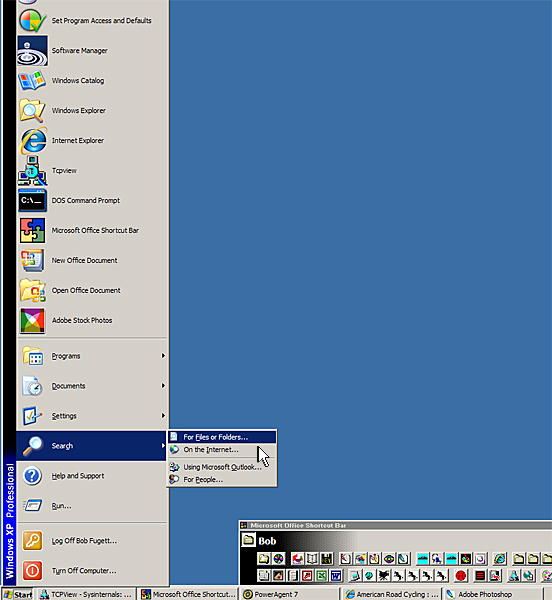Expand the Settings submenu arrow

(x=163, y=416)
